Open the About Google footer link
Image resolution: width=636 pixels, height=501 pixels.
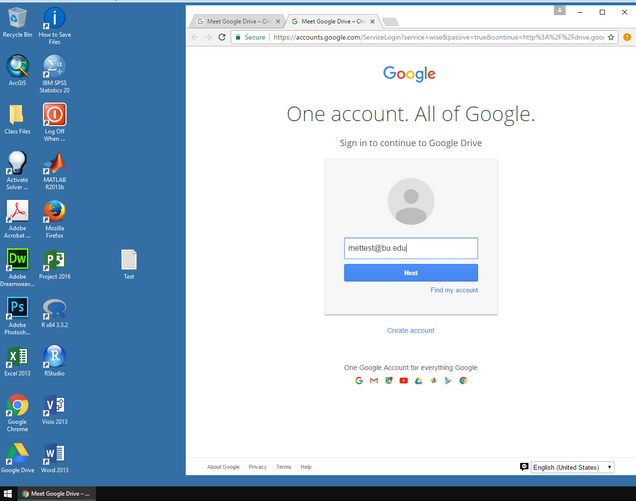click(223, 467)
